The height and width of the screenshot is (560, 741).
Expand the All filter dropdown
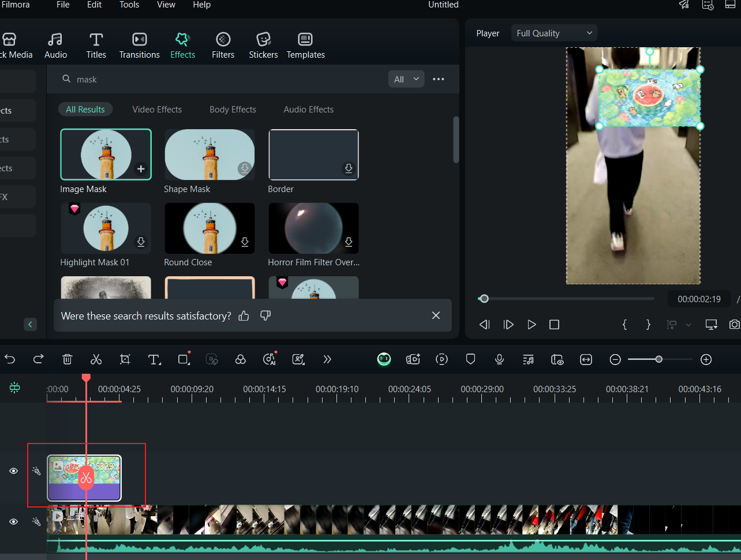point(406,80)
